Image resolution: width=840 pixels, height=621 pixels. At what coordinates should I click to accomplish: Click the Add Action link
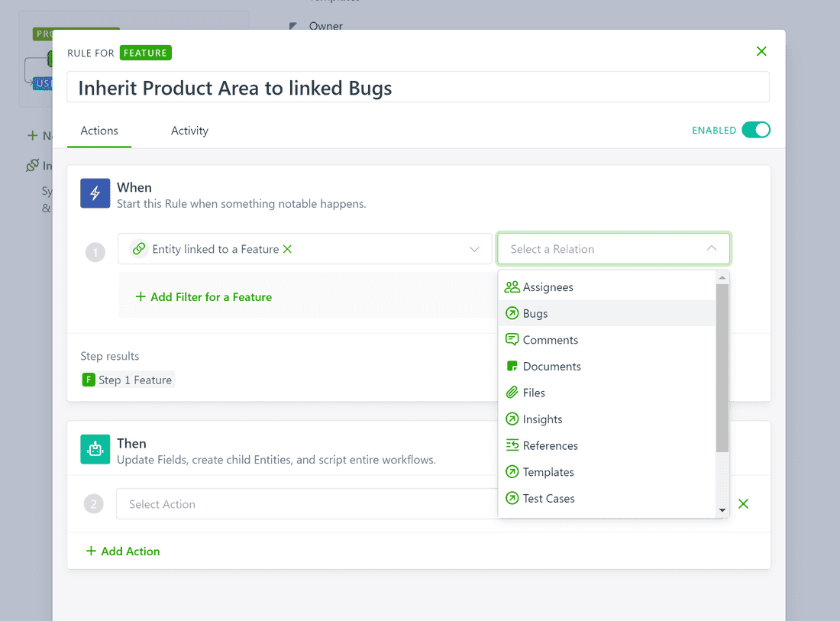point(123,551)
